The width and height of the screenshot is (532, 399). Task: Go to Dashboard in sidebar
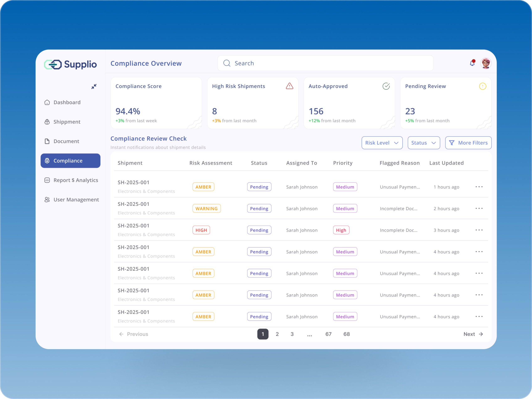coord(67,102)
